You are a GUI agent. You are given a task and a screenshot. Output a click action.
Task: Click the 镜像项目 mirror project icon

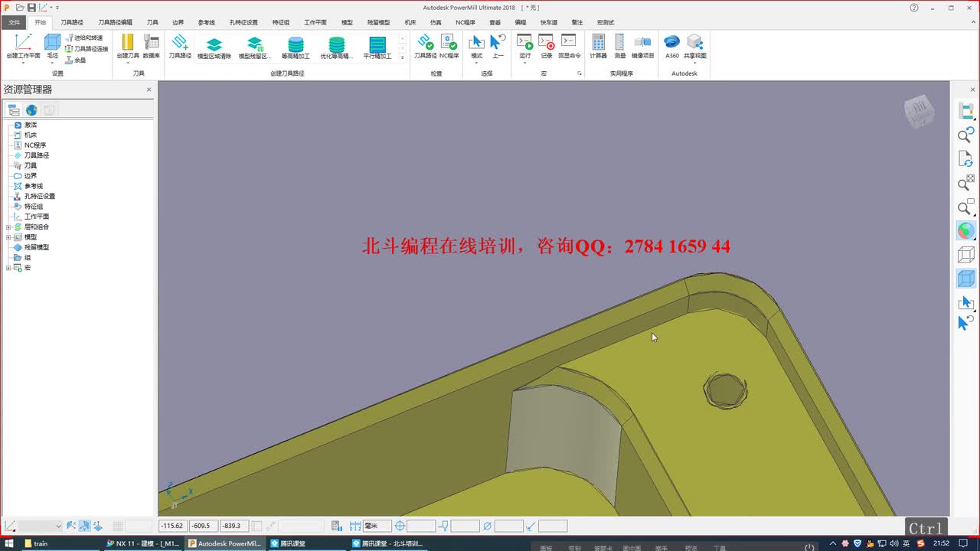click(642, 42)
